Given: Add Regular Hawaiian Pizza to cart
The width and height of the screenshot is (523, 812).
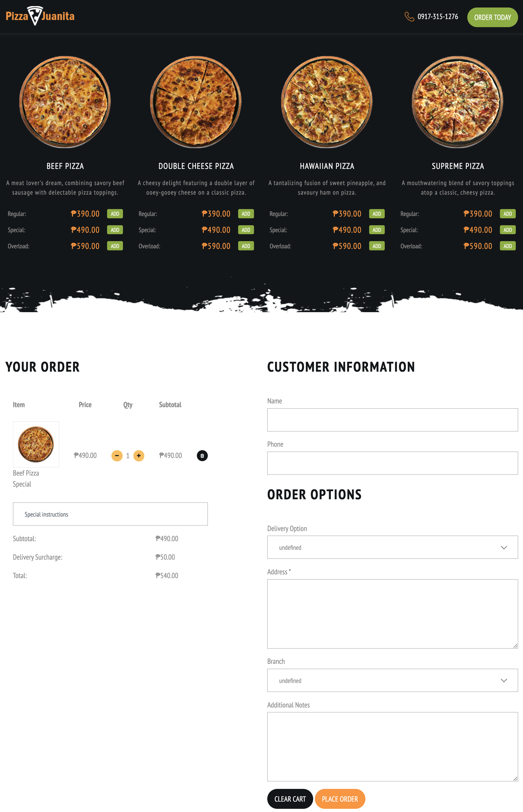Looking at the screenshot, I should click(x=377, y=214).
